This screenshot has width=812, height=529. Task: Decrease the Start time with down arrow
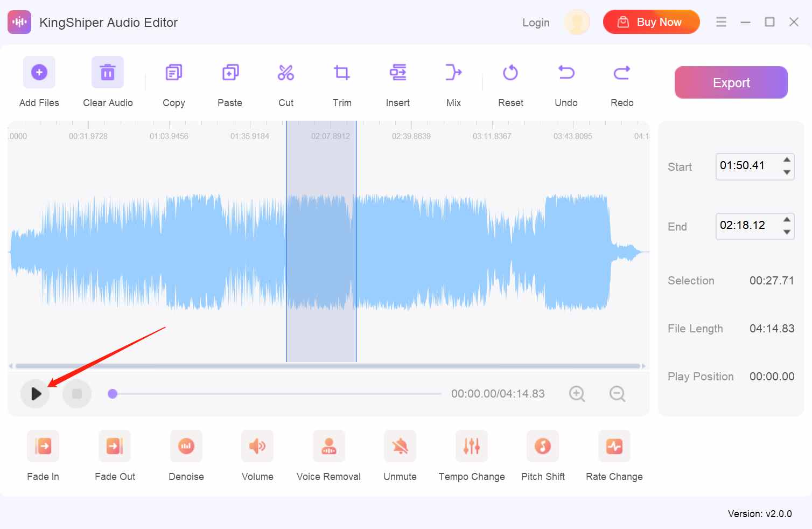(787, 172)
